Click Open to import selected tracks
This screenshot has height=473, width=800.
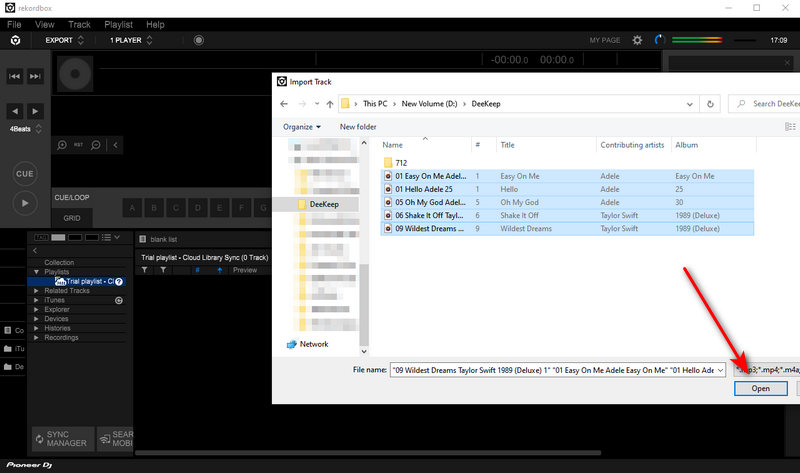coord(760,388)
